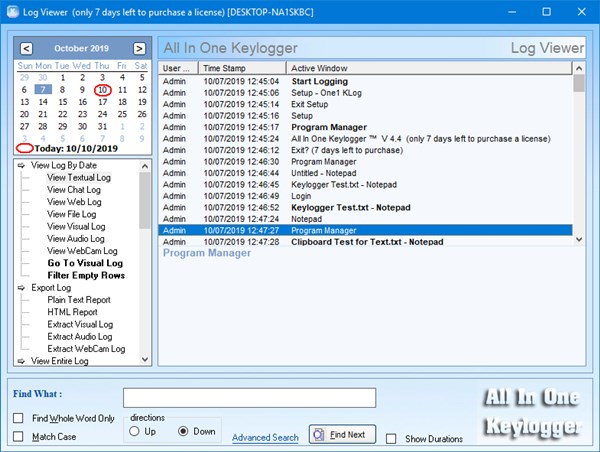The height and width of the screenshot is (452, 600).
Task: Select Exit? (7 days left to purchase) row
Action: (x=365, y=150)
